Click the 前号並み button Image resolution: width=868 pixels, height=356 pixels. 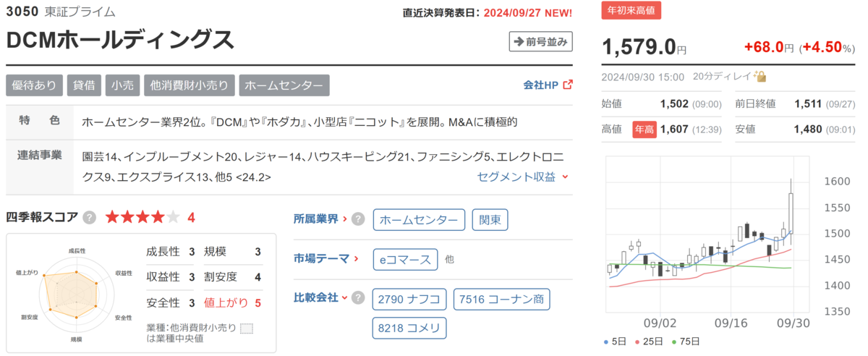[x=540, y=41]
